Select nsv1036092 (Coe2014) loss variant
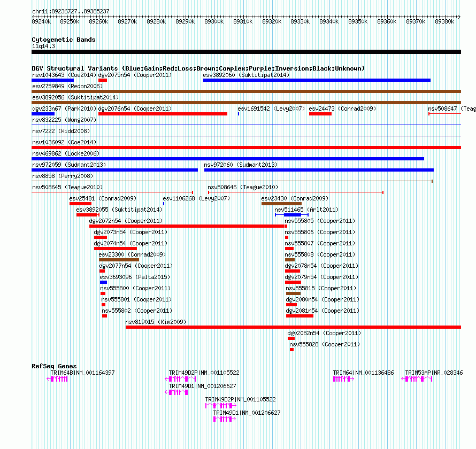The width and height of the screenshot is (476, 449). 246,148
